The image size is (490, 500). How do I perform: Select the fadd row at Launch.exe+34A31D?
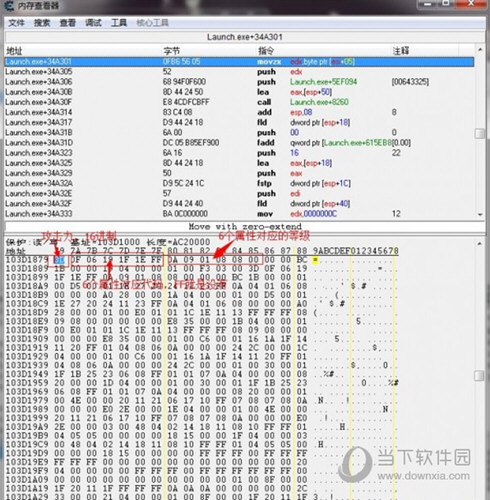[x=239, y=143]
